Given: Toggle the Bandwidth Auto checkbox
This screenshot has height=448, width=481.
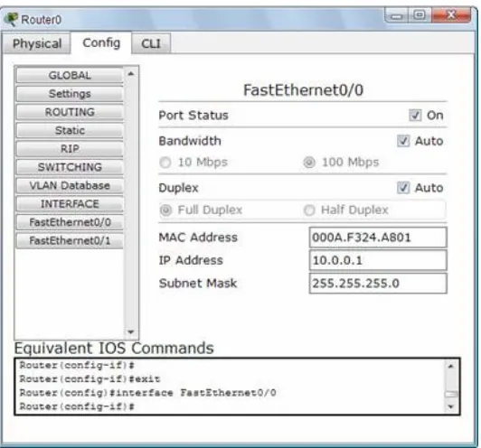Looking at the screenshot, I should tap(403, 141).
